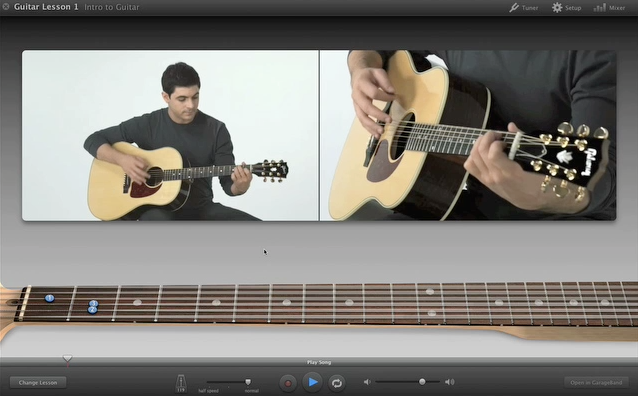Viewport: 638px width, 396px height.
Task: Click the loud volume speaker icon
Action: (x=450, y=382)
